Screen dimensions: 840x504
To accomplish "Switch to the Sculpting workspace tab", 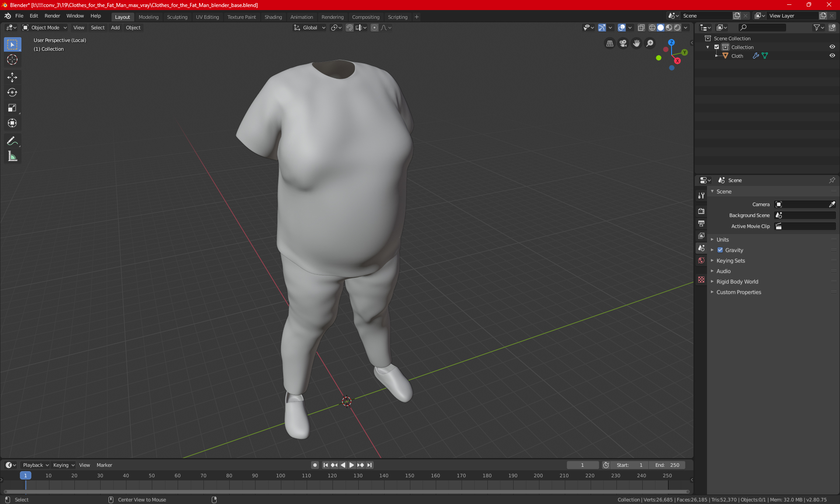I will [177, 17].
